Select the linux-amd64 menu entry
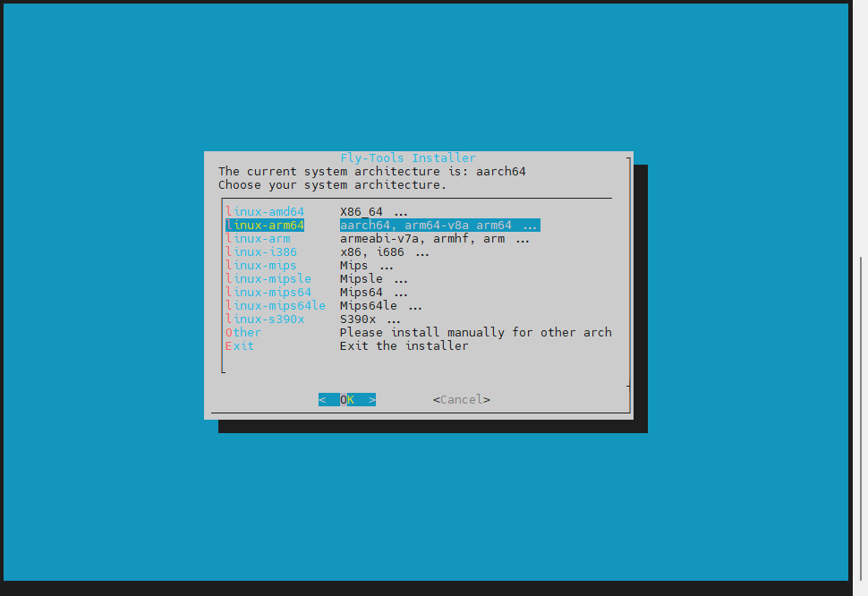The image size is (868, 596). pos(265,212)
